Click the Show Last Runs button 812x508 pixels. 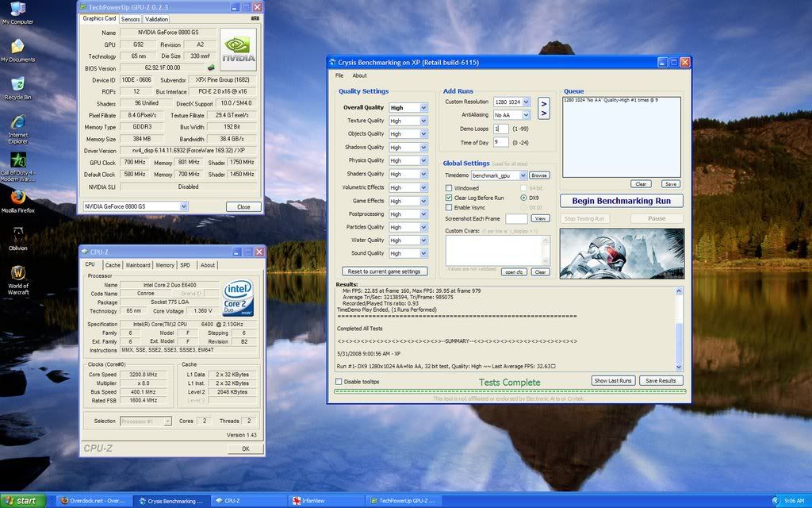pos(613,380)
